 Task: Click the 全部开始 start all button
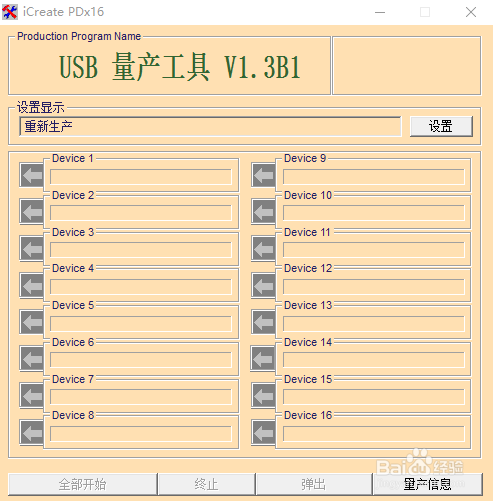[82, 484]
